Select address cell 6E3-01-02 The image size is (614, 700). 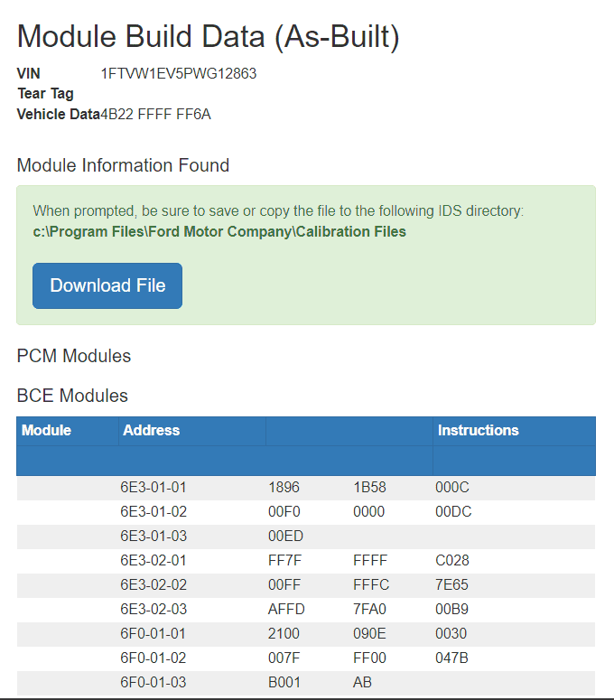[x=153, y=512]
